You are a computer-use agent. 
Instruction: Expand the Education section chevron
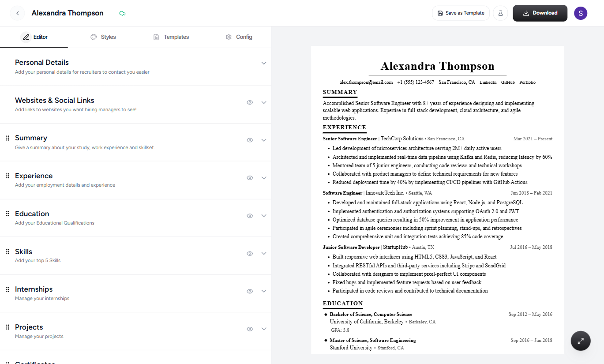pos(264,216)
